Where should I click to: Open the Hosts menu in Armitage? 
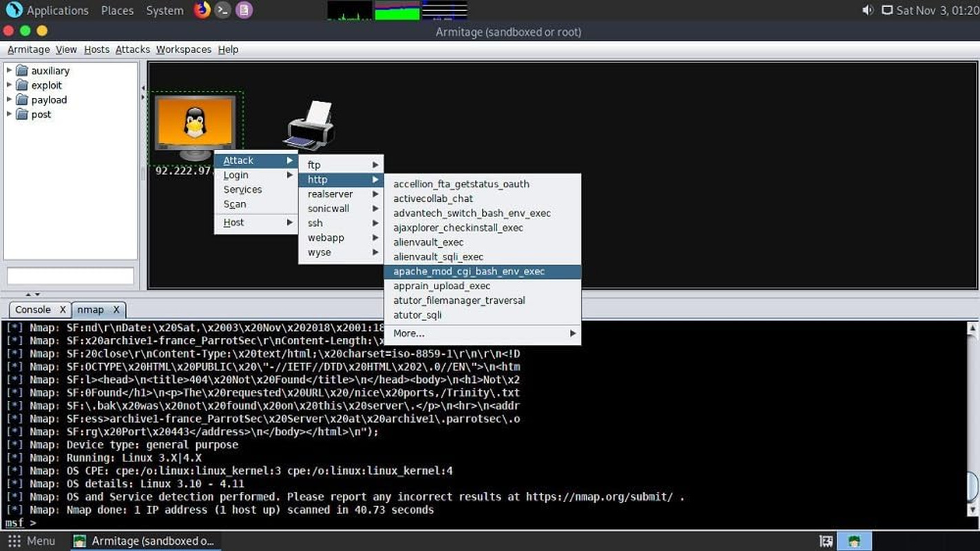pyautogui.click(x=96, y=49)
